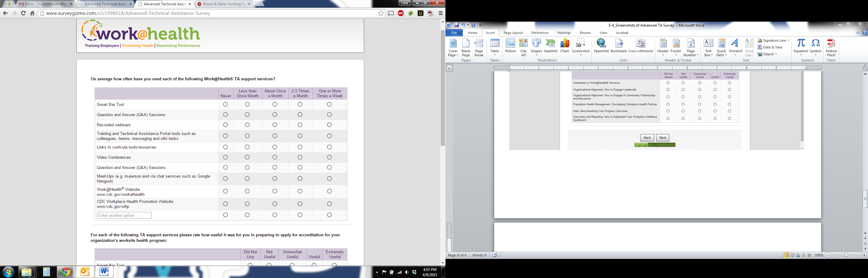
Task: Insert a Bookmark in the document
Action: 619,46
